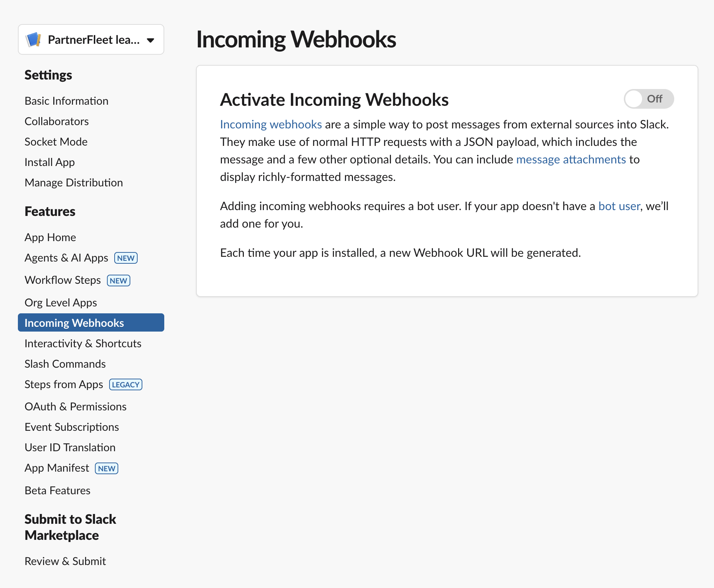Click the sentence about new Webhook URL generation
This screenshot has height=588, width=714.
(400, 253)
